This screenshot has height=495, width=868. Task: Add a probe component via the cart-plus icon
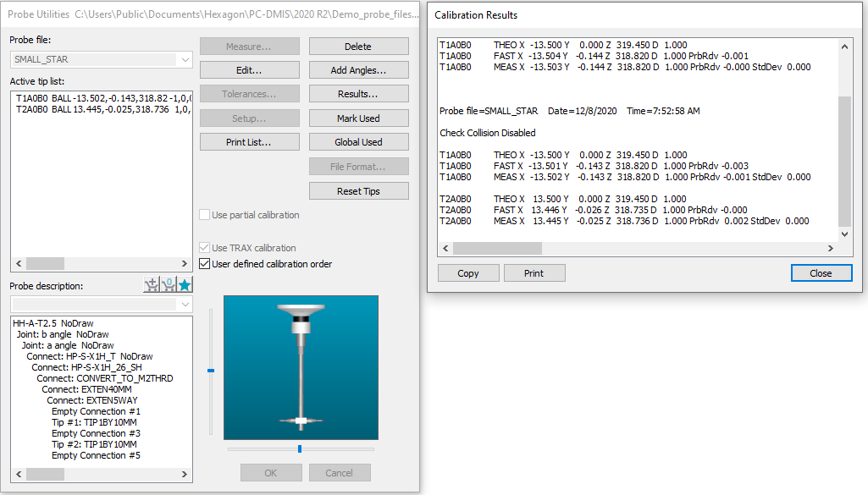(x=151, y=285)
